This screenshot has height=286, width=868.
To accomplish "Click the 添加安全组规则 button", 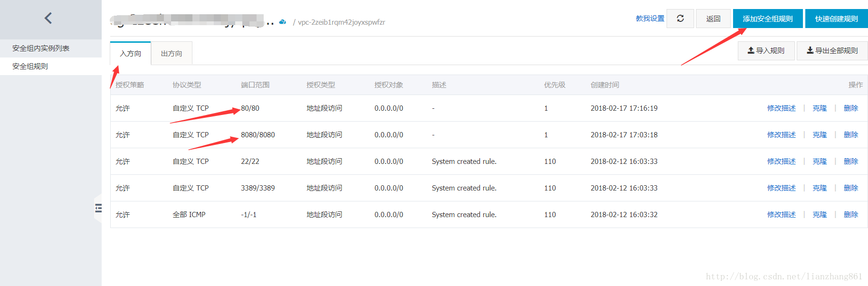I will (768, 19).
